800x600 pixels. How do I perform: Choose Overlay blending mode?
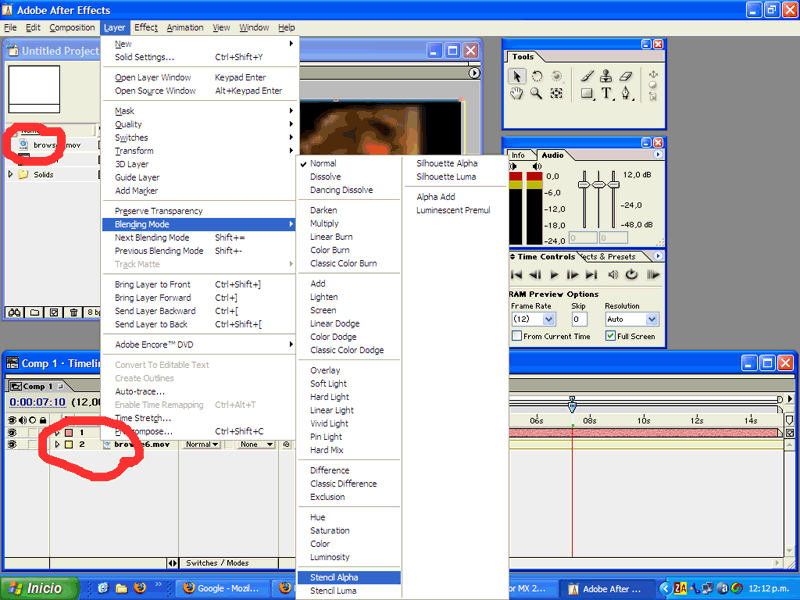[x=349, y=370]
